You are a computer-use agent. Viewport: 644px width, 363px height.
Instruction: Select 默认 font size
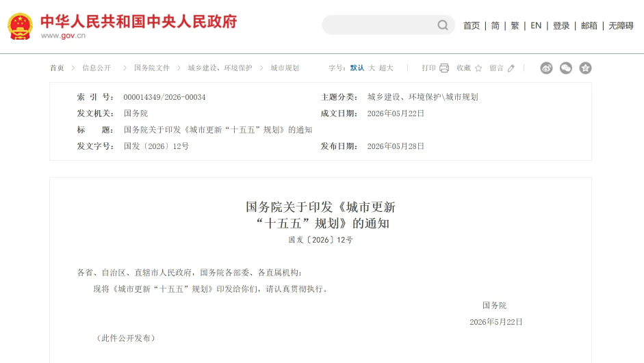(x=357, y=68)
